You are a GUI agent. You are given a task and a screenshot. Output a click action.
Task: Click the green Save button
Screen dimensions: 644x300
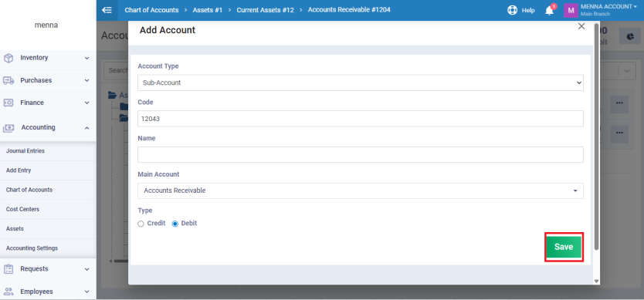pos(564,247)
